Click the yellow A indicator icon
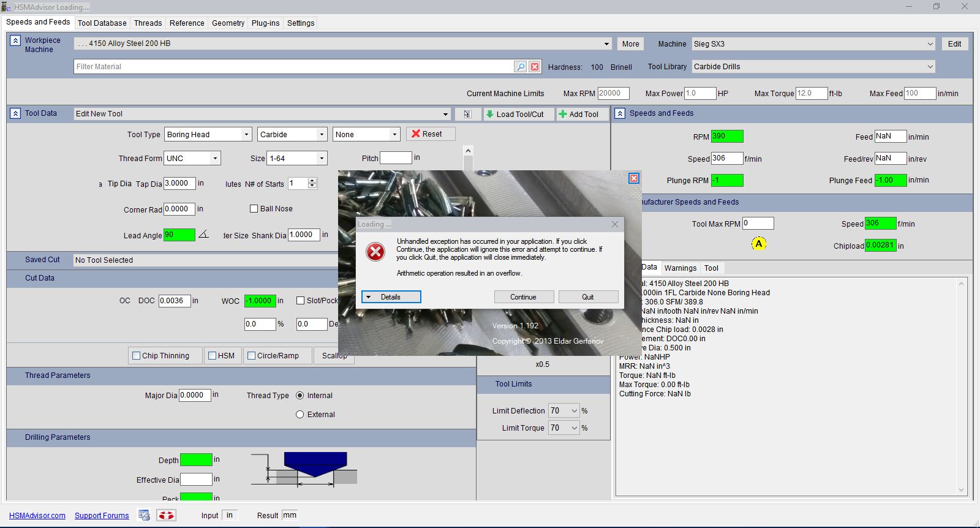Viewport: 980px width, 528px height. pos(759,244)
